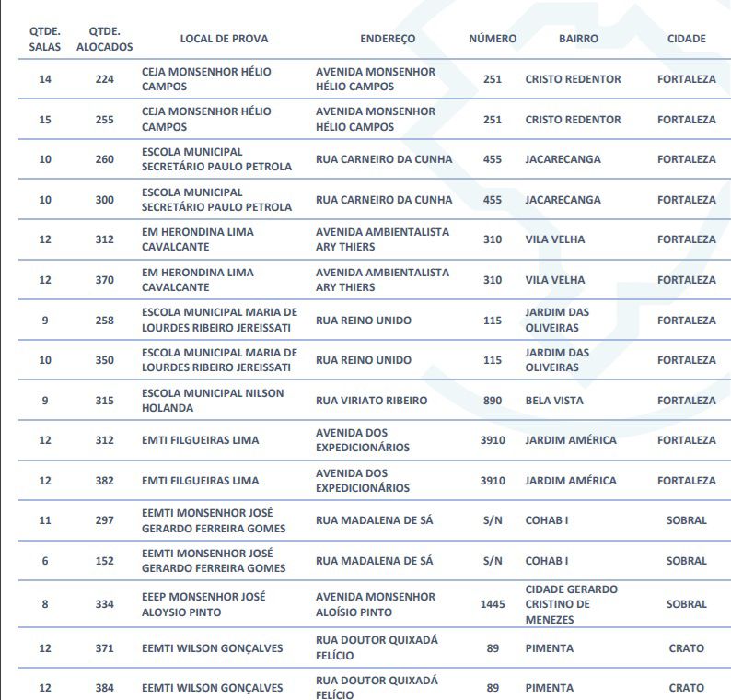Select the QTDE. ALOCADOS header cell

tap(104, 39)
